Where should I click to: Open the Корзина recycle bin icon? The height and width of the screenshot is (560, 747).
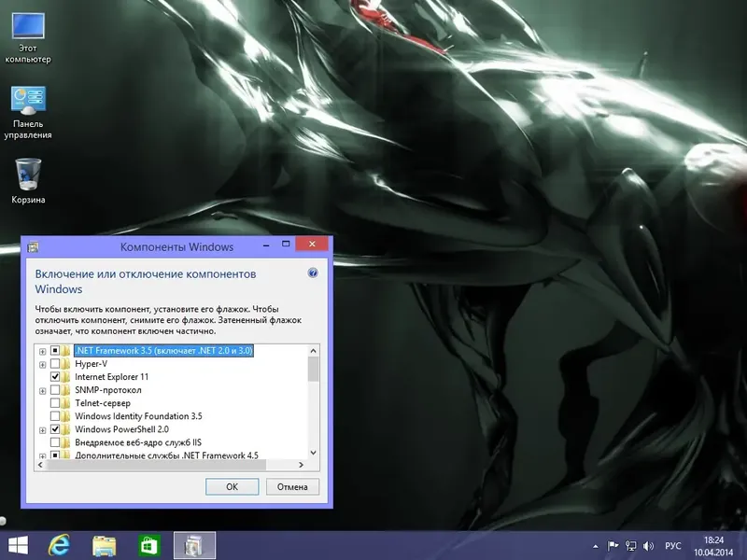point(28,180)
